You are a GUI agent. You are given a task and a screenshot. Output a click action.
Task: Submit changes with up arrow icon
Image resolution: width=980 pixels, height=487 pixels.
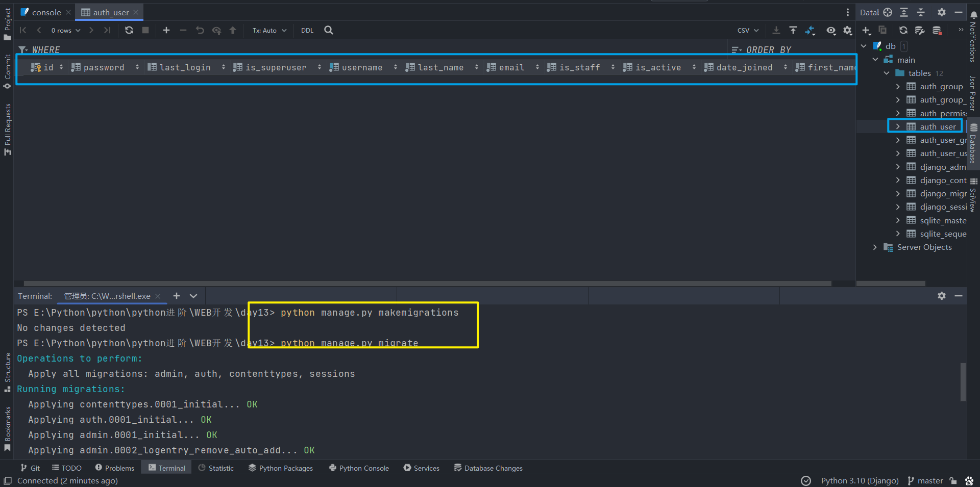233,30
